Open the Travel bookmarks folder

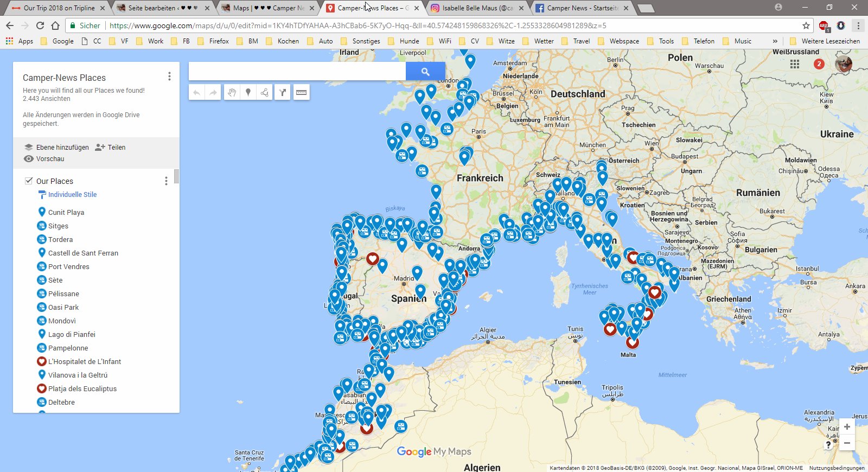point(575,41)
